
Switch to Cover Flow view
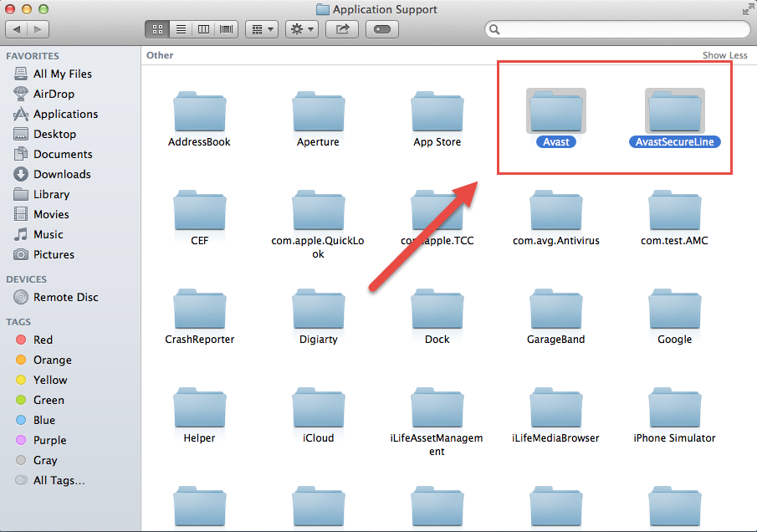(x=225, y=28)
